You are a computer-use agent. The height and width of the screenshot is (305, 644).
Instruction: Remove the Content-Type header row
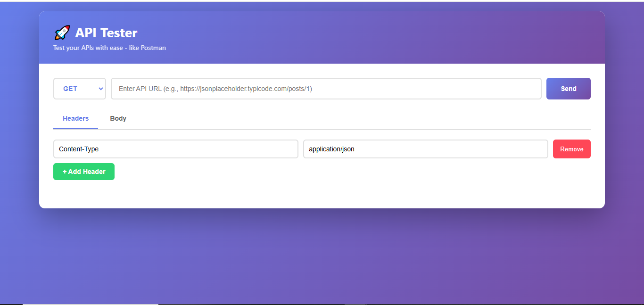click(571, 149)
